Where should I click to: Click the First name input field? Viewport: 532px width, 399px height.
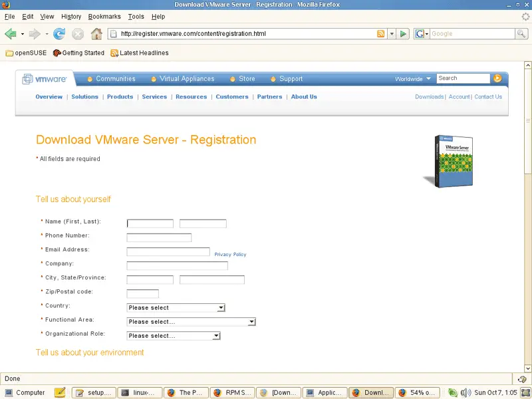point(150,223)
